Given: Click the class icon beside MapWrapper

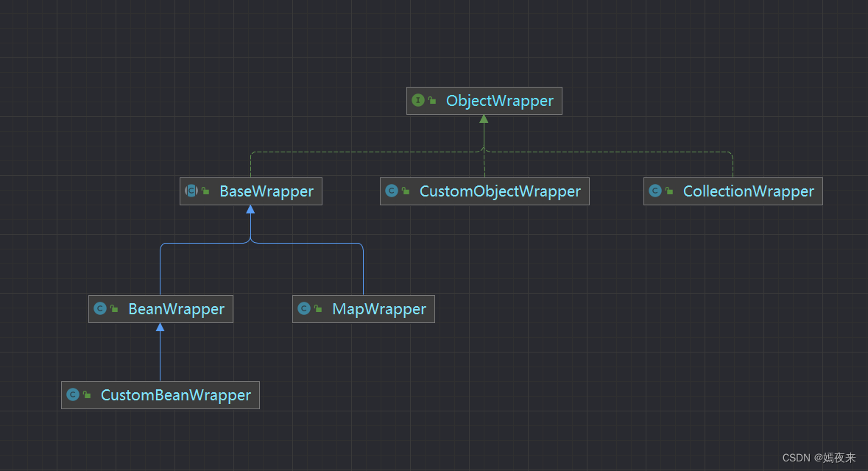Looking at the screenshot, I should [304, 308].
